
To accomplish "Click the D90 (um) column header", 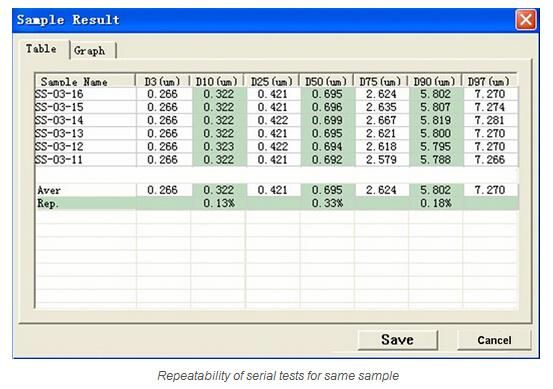I will click(x=434, y=81).
